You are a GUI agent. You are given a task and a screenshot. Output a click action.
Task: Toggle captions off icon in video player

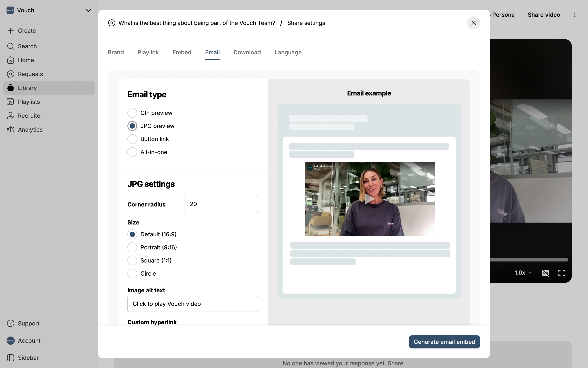(x=545, y=273)
